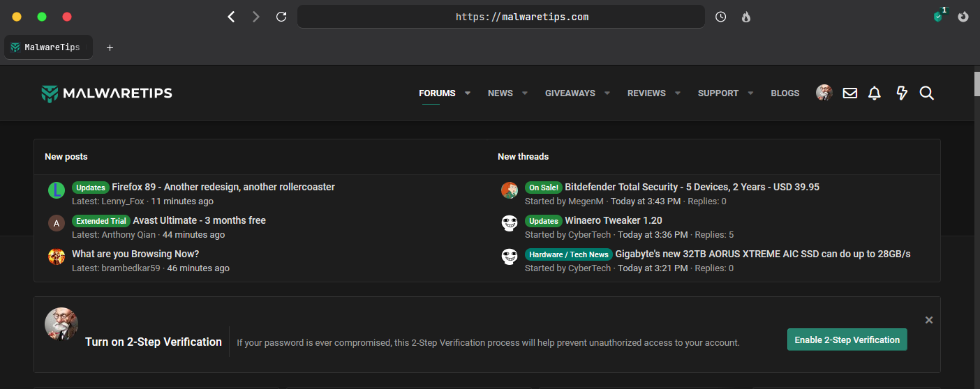The height and width of the screenshot is (389, 980).
Task: Open the user profile avatar in navbar
Action: click(824, 93)
